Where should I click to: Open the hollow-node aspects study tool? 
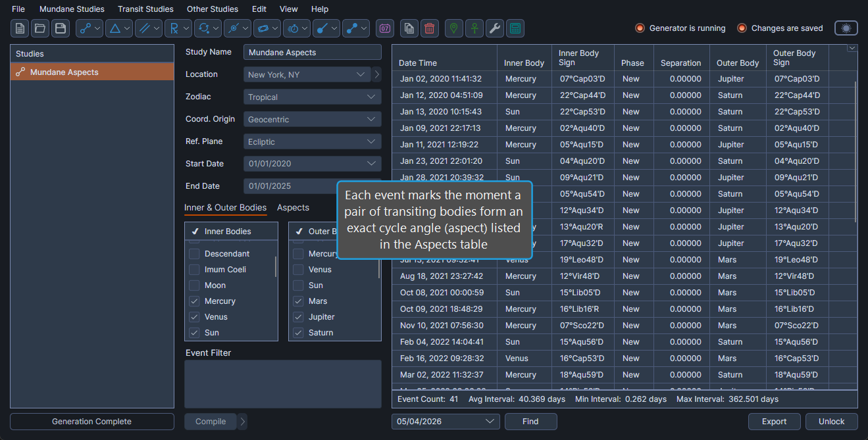pyautogui.click(x=89, y=28)
